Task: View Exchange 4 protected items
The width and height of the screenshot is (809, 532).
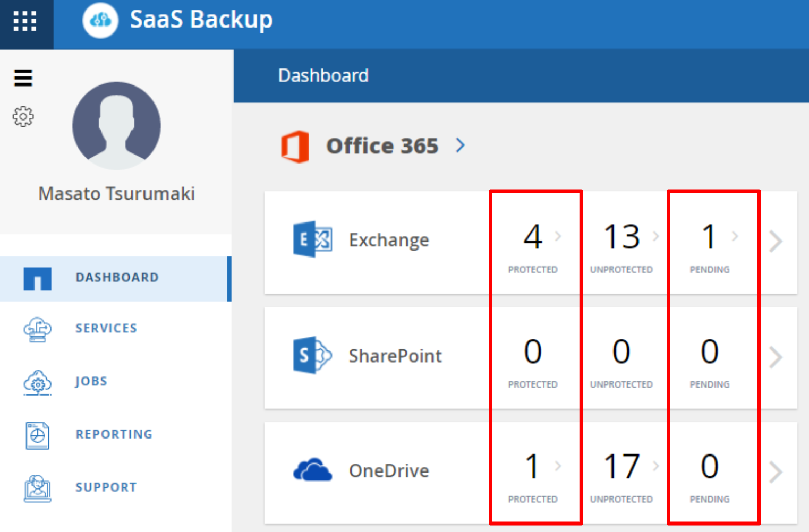Action: 533,237
